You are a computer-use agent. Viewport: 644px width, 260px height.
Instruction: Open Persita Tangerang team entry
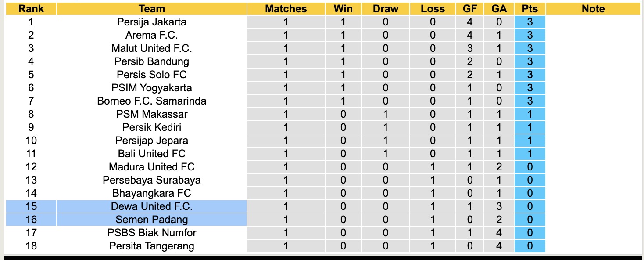(151, 246)
